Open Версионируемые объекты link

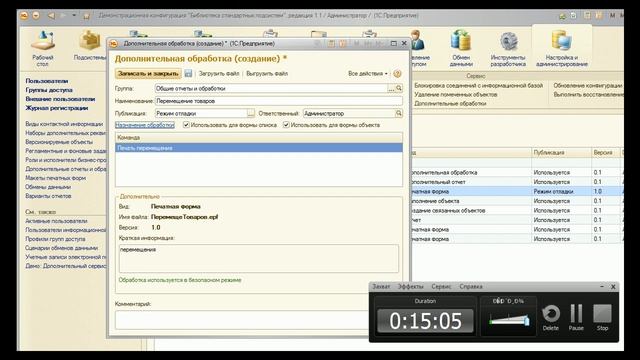[59, 142]
